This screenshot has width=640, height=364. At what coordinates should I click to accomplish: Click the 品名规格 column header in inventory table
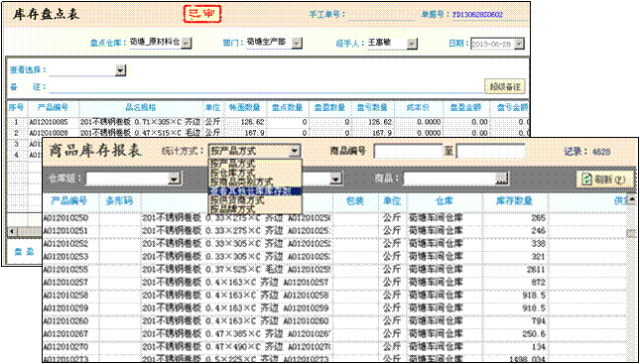[x=141, y=107]
